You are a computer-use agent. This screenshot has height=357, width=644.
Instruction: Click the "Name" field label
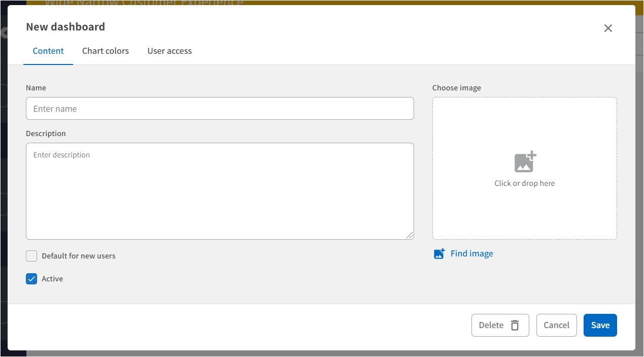(x=36, y=88)
